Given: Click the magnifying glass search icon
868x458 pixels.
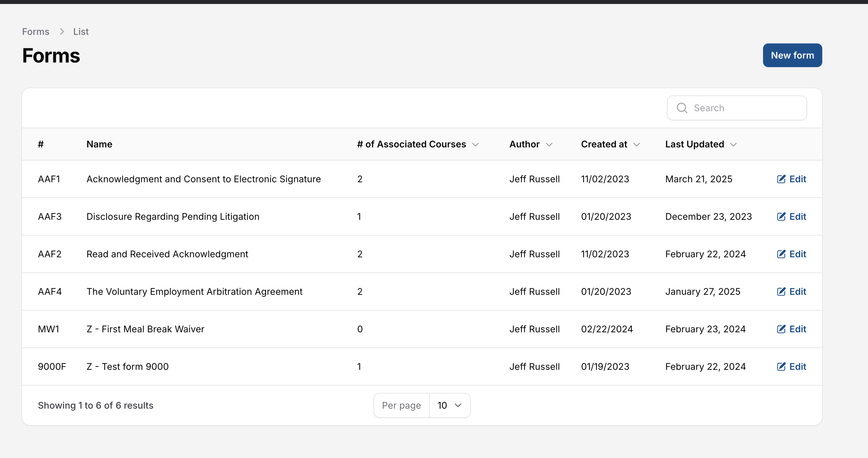Looking at the screenshot, I should click(682, 108).
